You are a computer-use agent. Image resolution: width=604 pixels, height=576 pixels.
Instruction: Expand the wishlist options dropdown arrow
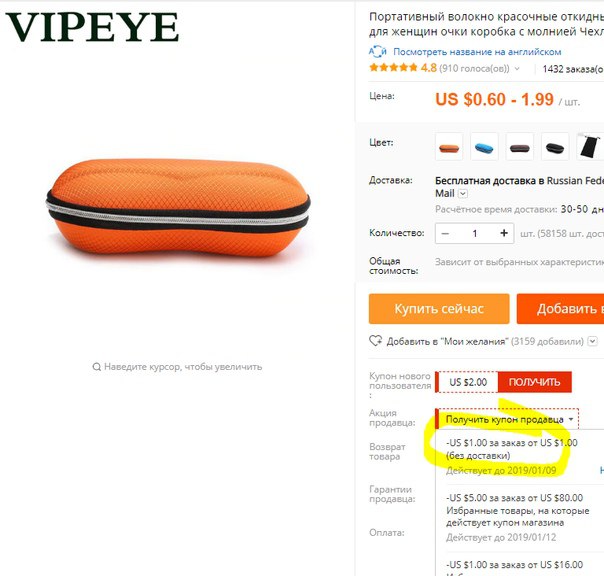click(x=593, y=341)
